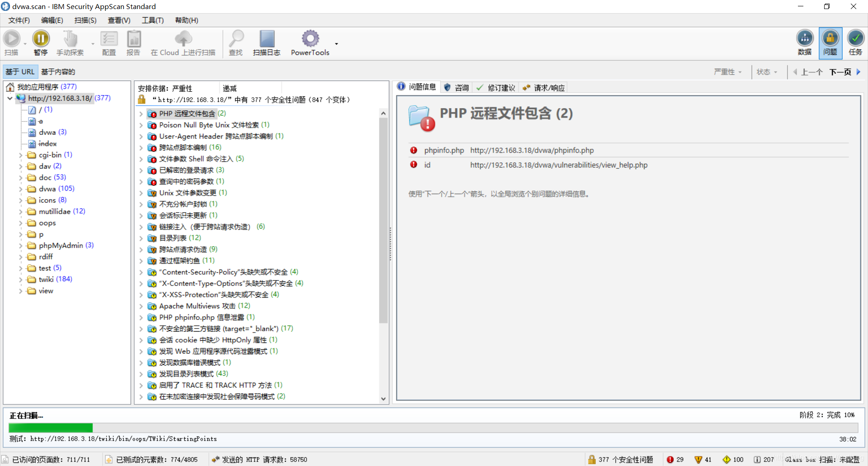Switch to the 任务 tasks view icon
The height and width of the screenshot is (466, 868).
(855, 38)
